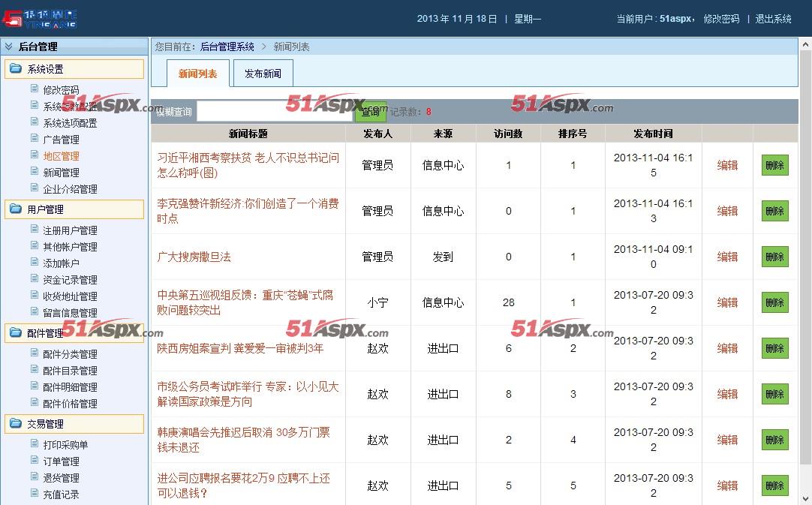Select the 新闻列表 tab
This screenshot has height=505, width=812.
coord(197,73)
